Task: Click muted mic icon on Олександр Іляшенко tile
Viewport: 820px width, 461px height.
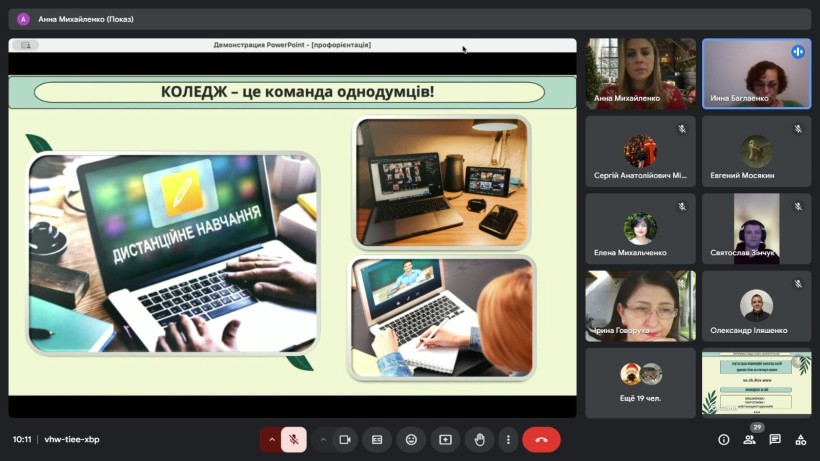Action: pos(798,284)
